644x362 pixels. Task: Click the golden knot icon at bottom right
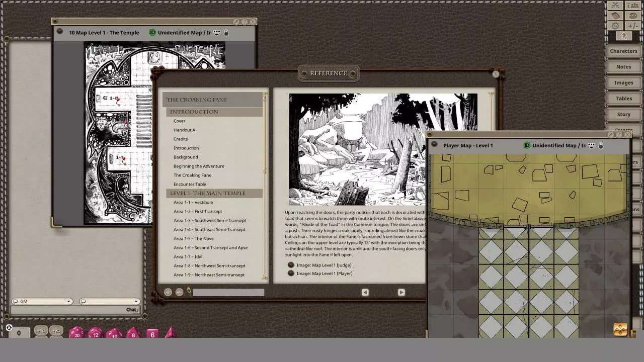tap(620, 329)
